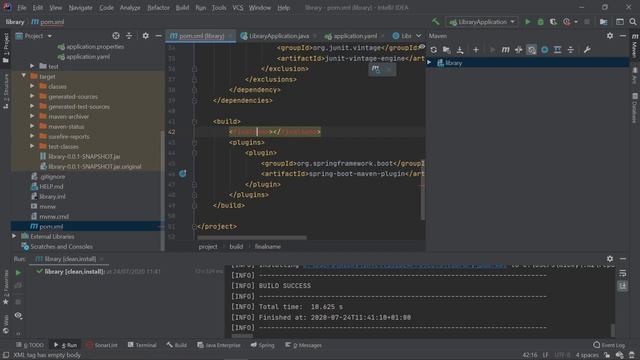The width and height of the screenshot is (640, 360).
Task: Open the VCS menu
Action: pos(238,7)
